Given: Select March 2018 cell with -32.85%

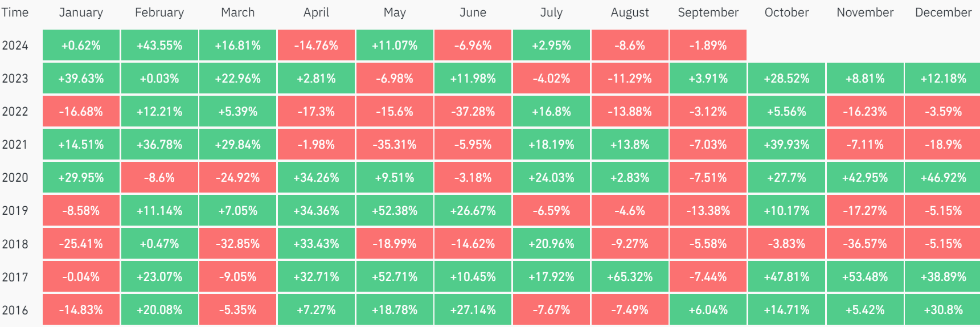Looking at the screenshot, I should (238, 244).
